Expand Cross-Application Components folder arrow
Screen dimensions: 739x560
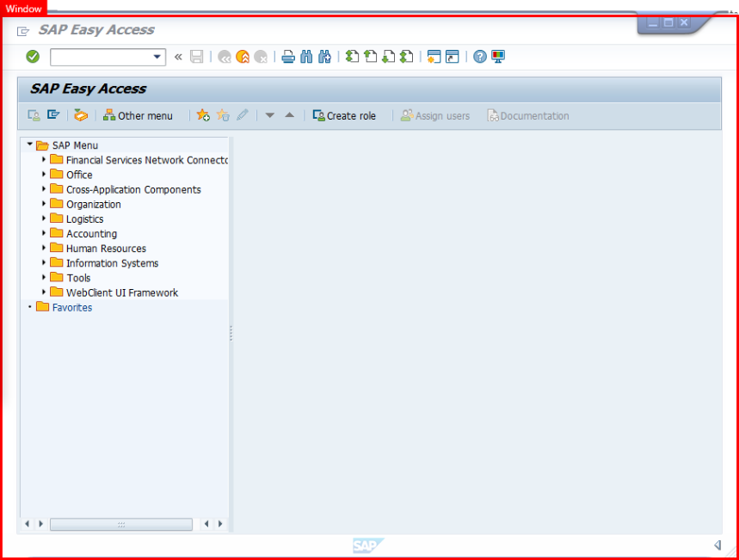[44, 189]
